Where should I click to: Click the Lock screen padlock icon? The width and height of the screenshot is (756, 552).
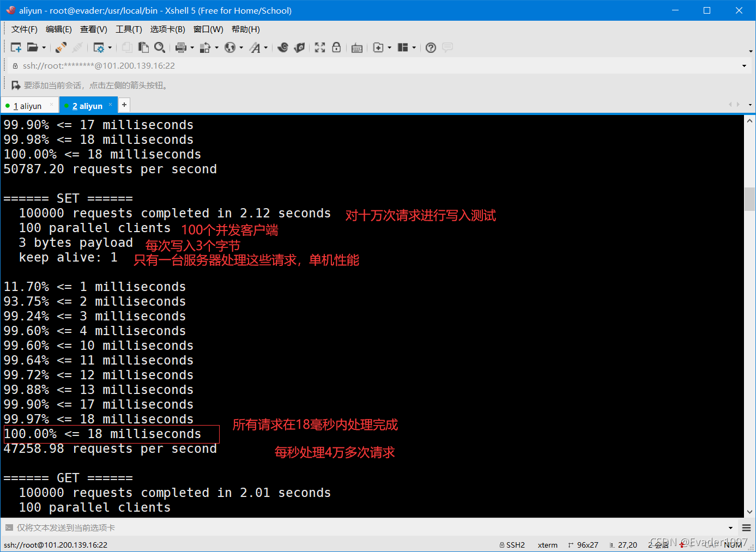point(336,47)
